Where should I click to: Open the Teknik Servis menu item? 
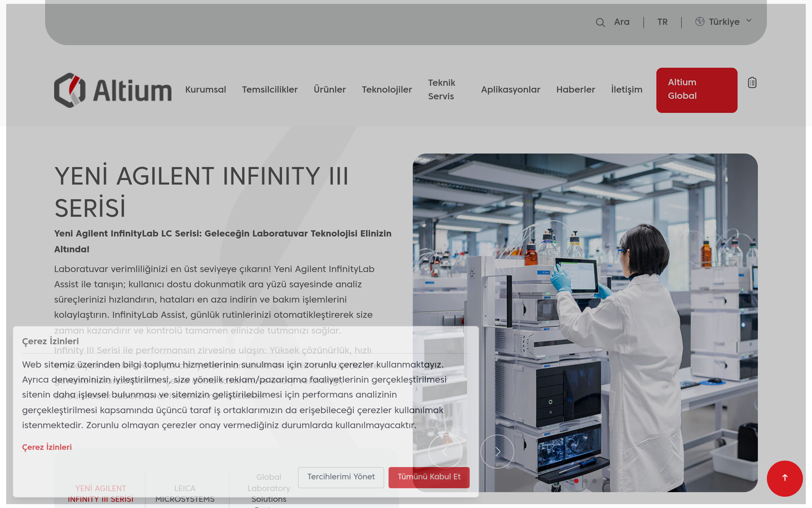coord(442,90)
